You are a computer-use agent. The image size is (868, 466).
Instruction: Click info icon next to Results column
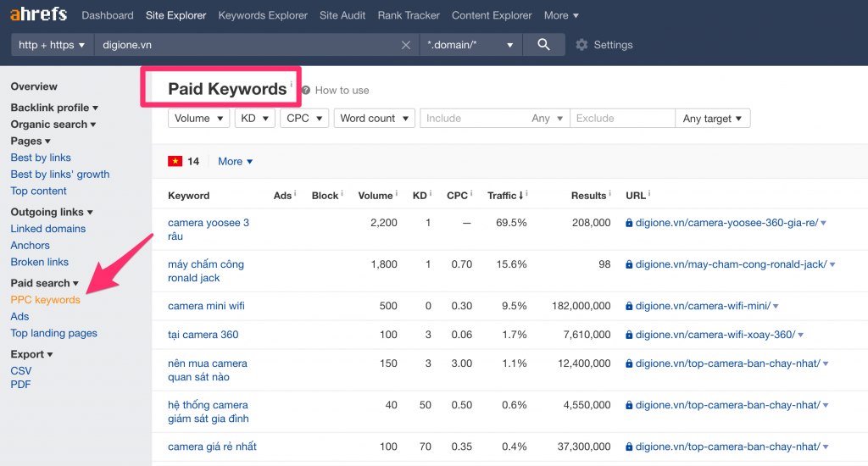(609, 193)
